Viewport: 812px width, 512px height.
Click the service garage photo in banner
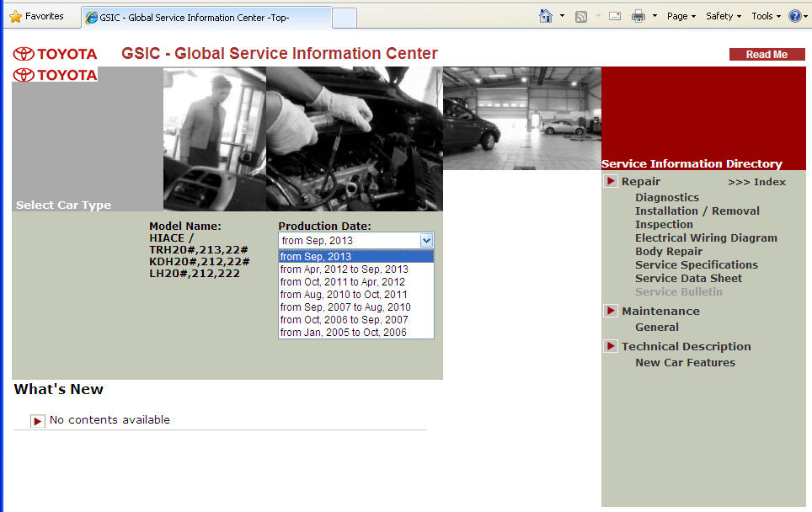[522, 118]
